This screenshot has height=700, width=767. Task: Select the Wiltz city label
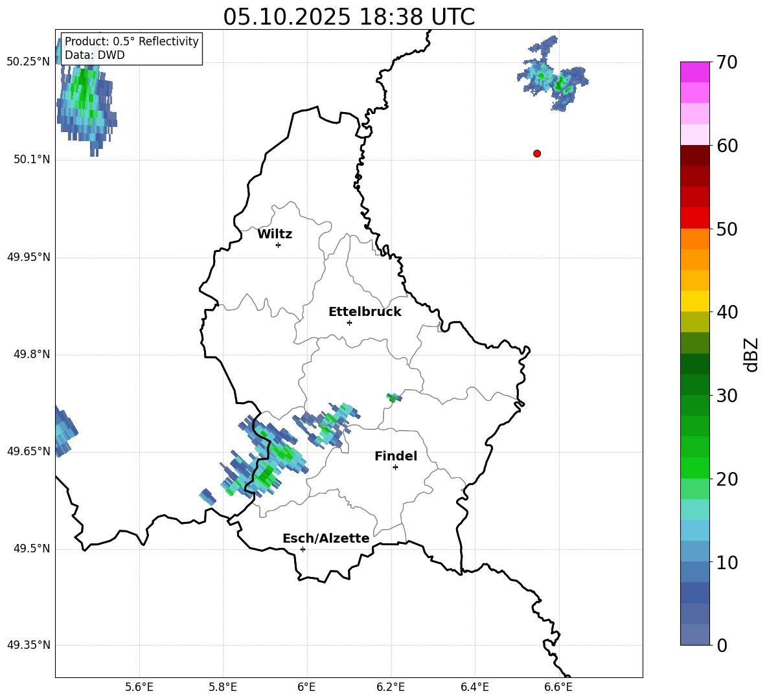[x=275, y=234]
